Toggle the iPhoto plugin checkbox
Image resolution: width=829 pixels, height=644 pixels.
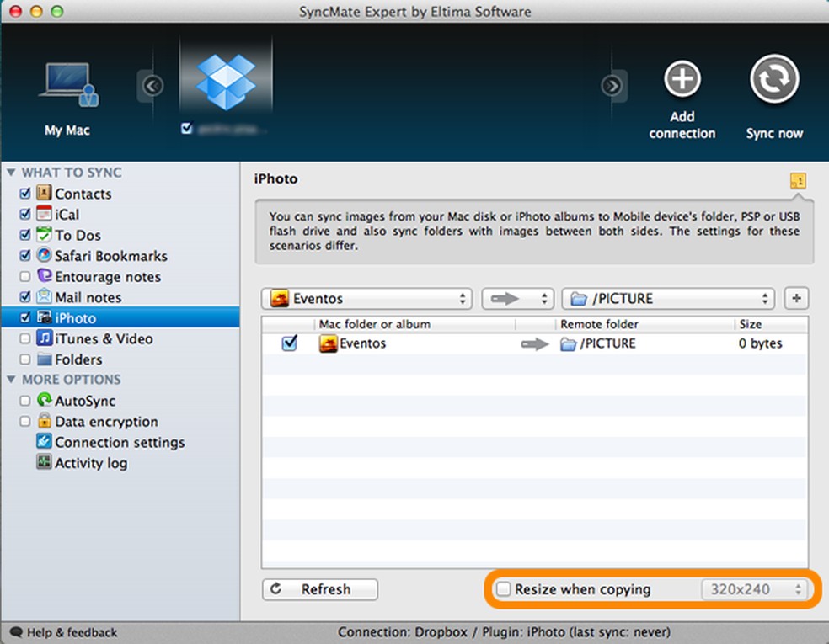tap(24, 317)
